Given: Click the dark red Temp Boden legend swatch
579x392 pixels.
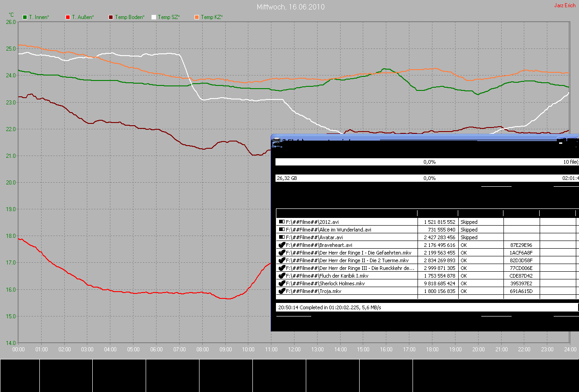Looking at the screenshot, I should click(111, 17).
